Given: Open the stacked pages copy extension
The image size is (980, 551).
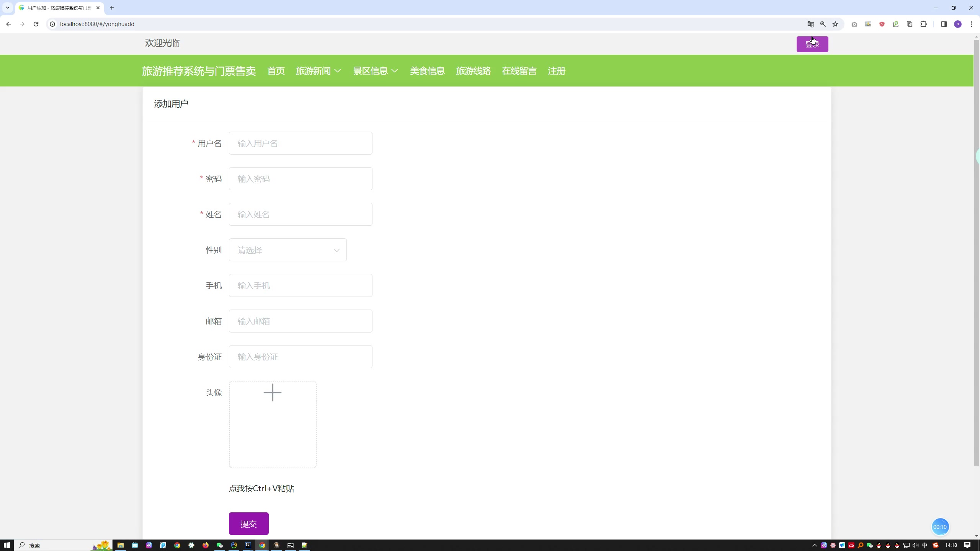Looking at the screenshot, I should (x=910, y=24).
